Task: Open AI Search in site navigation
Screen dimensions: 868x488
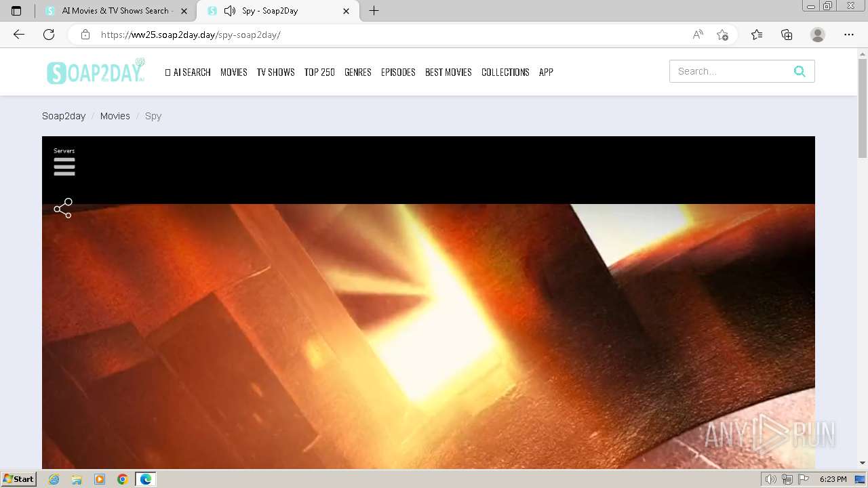Action: (188, 72)
